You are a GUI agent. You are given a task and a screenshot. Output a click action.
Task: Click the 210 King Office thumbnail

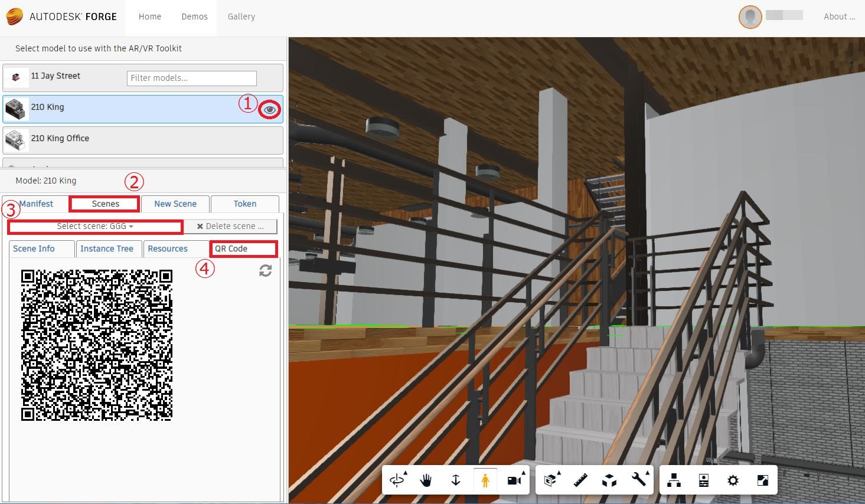coord(16,140)
